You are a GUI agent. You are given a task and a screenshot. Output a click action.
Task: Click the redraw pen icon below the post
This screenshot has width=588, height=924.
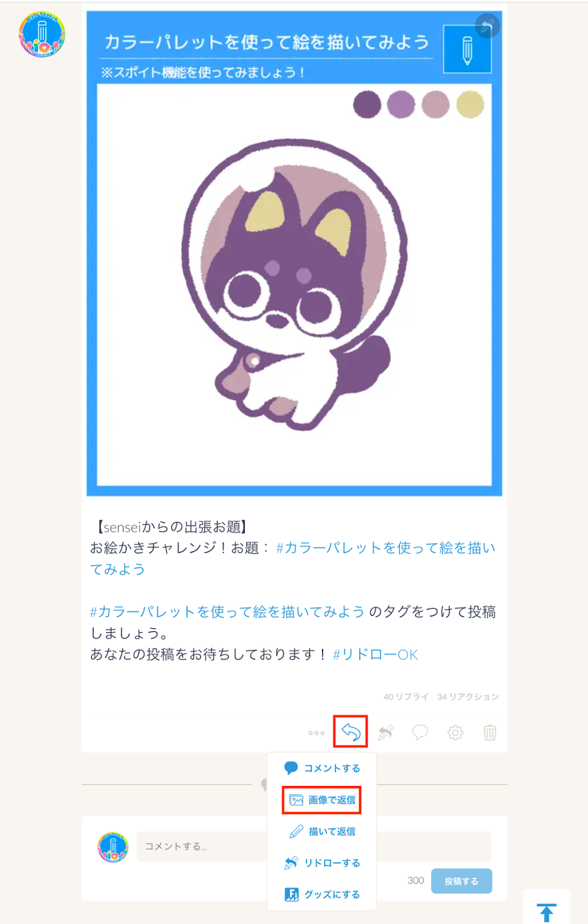tap(385, 732)
